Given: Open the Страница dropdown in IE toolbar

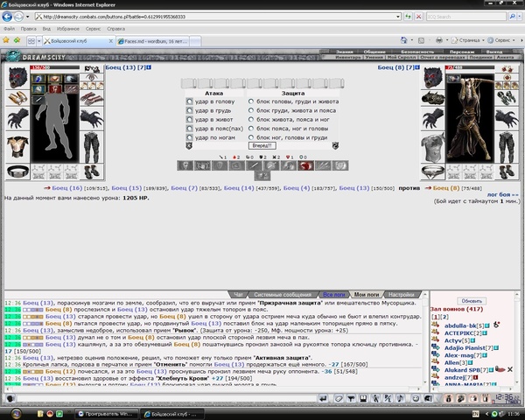Looking at the screenshot, I should pos(466,40).
